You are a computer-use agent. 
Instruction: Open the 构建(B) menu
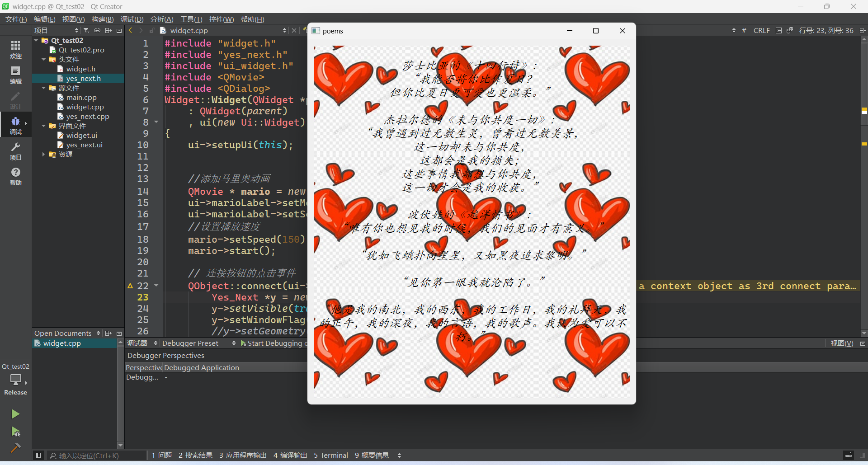click(102, 19)
